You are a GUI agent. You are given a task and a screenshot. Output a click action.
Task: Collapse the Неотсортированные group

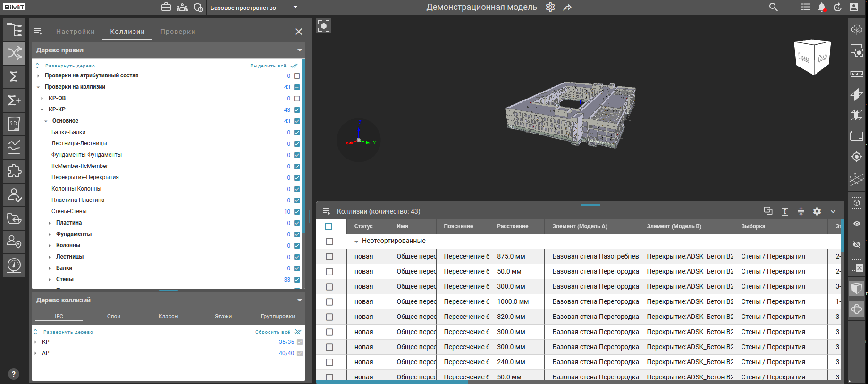click(356, 241)
